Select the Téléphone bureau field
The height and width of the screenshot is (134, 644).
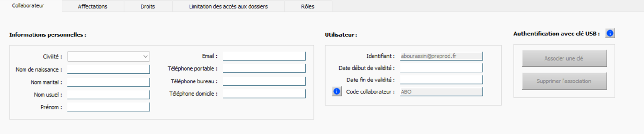tap(264, 81)
